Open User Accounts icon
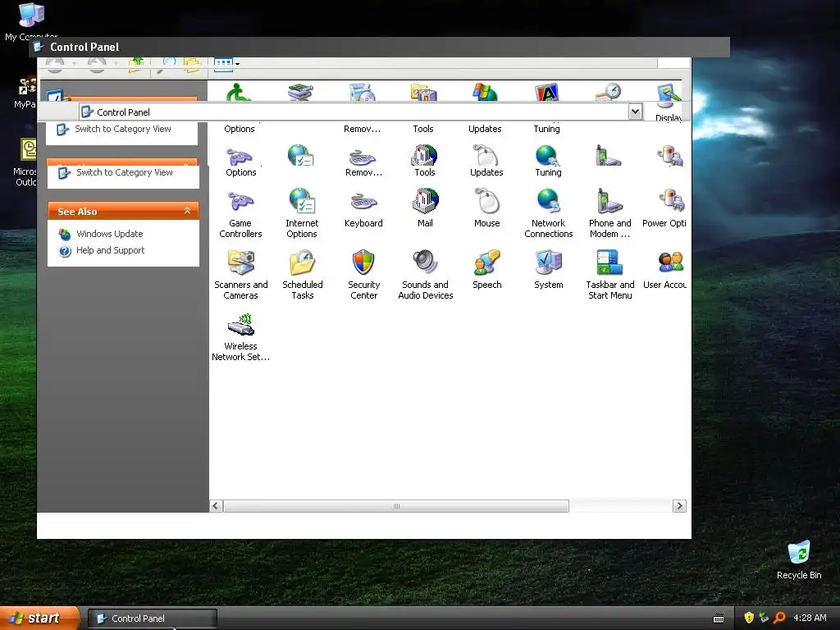This screenshot has width=840, height=630. (x=664, y=270)
